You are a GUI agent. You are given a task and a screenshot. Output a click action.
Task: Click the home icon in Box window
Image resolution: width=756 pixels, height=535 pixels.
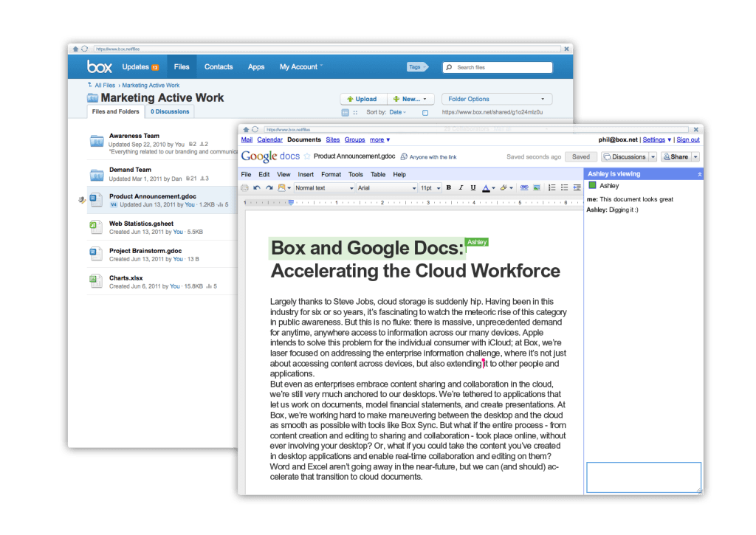click(x=76, y=49)
